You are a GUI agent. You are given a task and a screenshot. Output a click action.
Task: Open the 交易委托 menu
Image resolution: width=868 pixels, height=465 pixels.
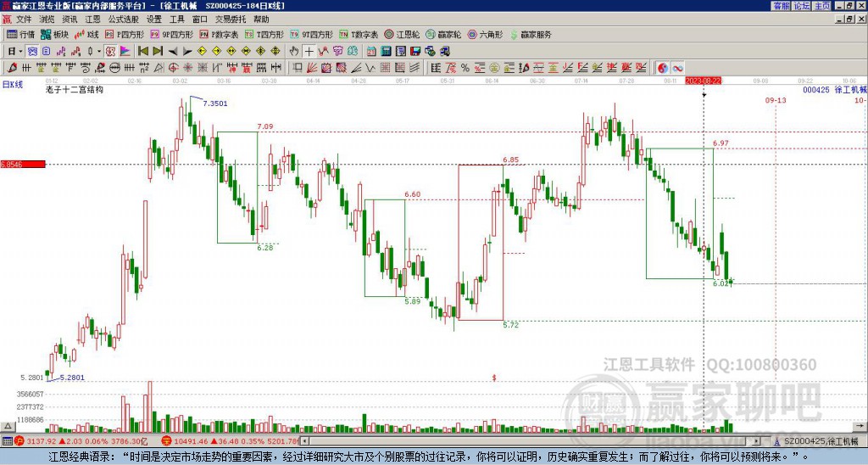tap(231, 20)
